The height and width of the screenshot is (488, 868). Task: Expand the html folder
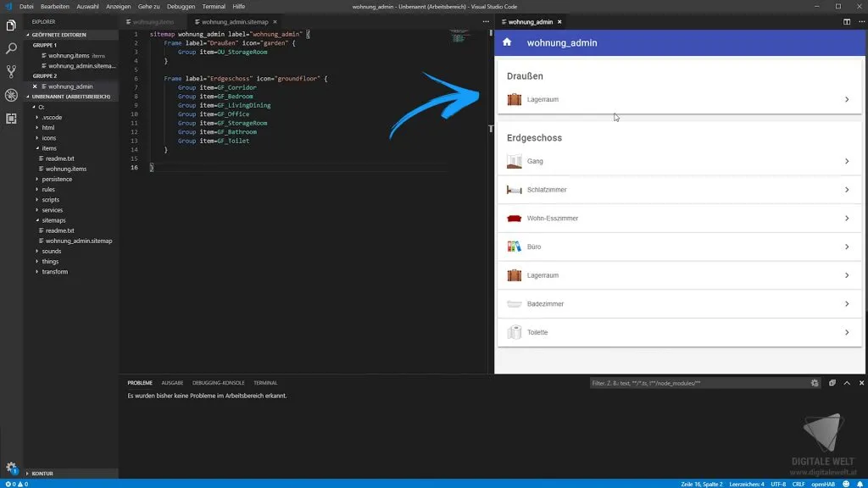pyautogui.click(x=48, y=127)
